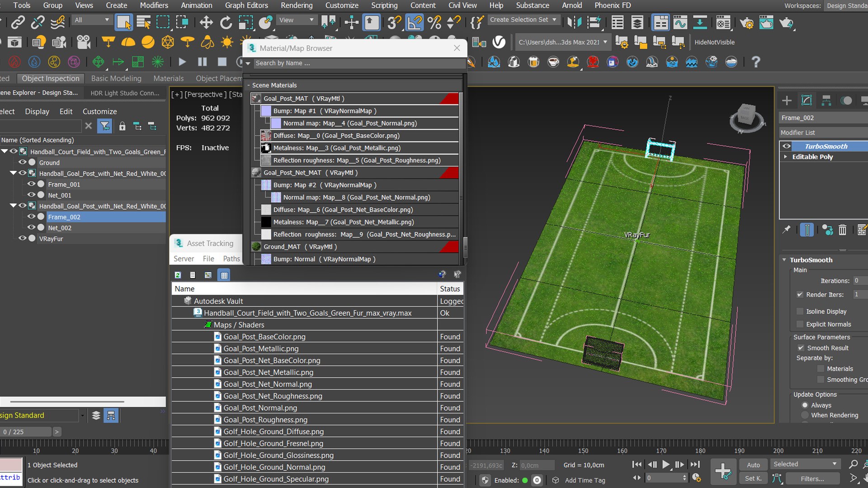This screenshot has height=488, width=868.
Task: Select the When Rendering radio button
Action: 805,415
